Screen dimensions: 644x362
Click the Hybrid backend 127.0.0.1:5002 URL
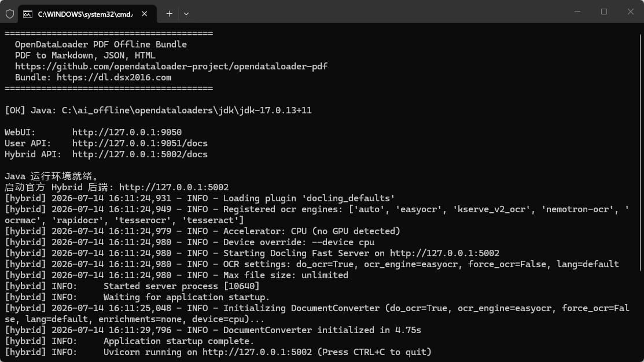(174, 187)
